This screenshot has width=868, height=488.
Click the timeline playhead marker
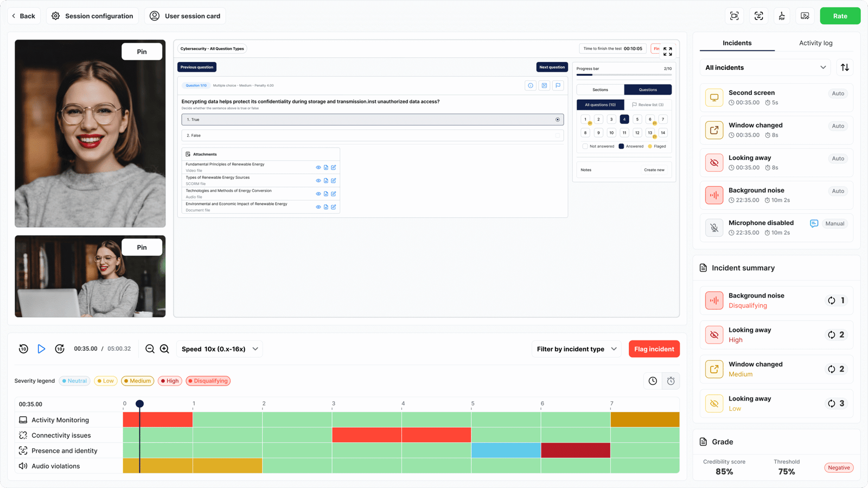(x=139, y=404)
